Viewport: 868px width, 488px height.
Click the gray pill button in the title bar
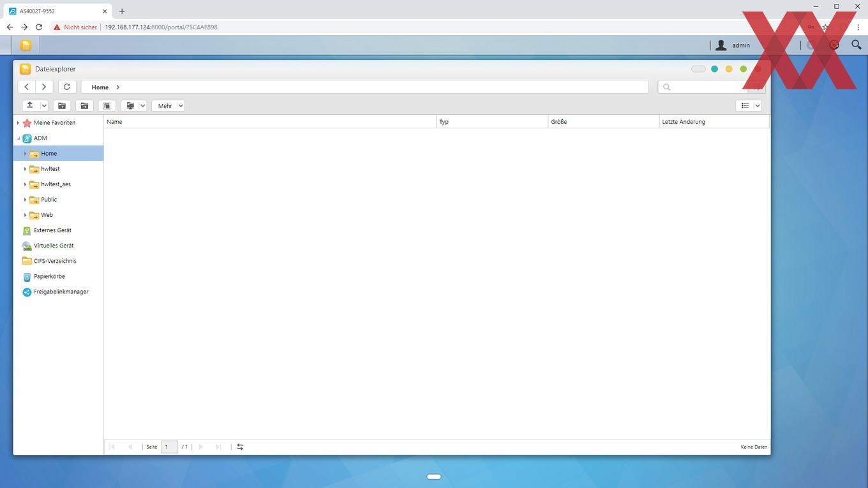click(x=698, y=69)
